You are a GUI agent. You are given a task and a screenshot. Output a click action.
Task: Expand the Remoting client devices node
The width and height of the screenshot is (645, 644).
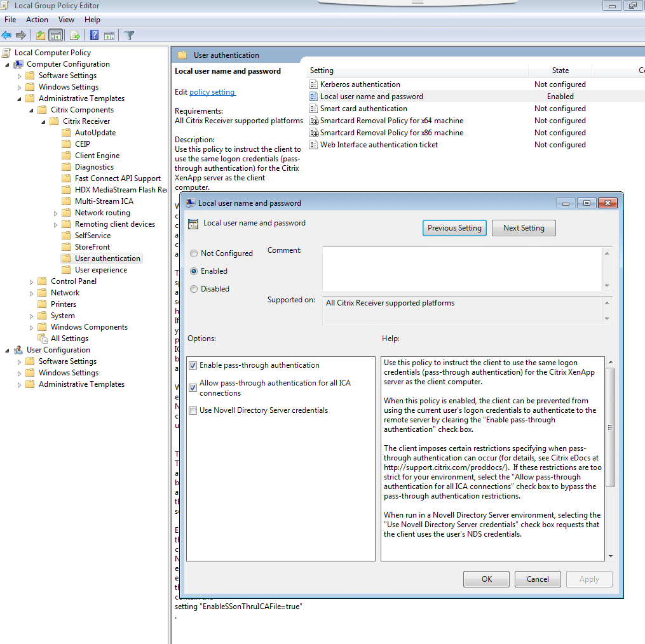55,225
